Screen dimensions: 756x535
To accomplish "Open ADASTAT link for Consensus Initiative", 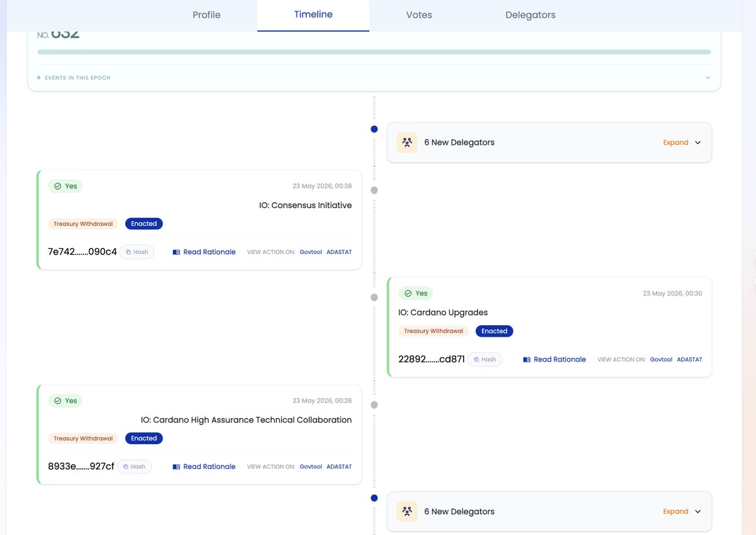I will point(339,252).
